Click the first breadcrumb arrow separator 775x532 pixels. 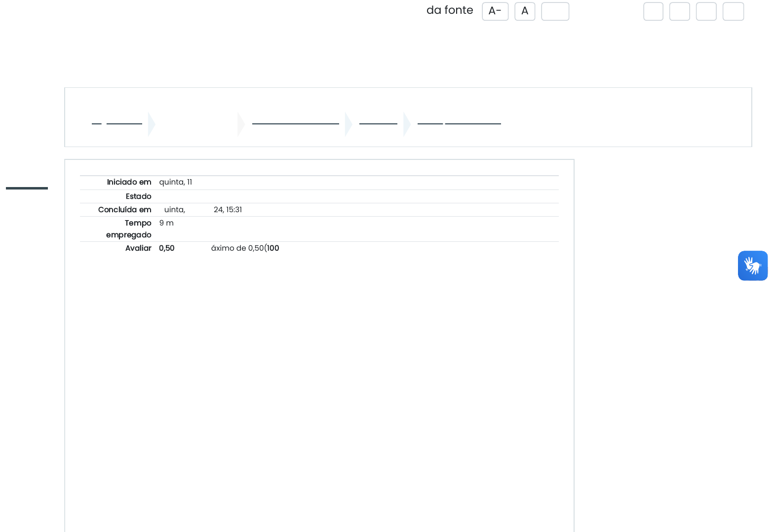point(152,124)
